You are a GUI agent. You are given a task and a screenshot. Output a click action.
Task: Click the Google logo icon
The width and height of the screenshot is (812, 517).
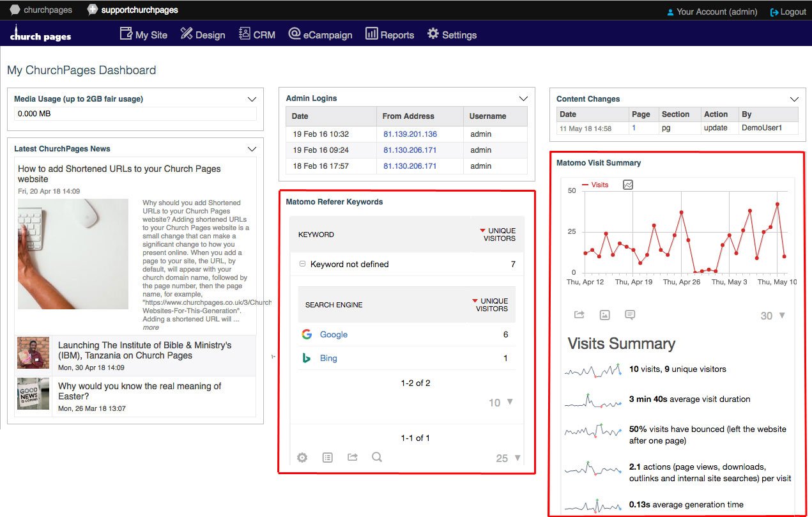click(307, 334)
